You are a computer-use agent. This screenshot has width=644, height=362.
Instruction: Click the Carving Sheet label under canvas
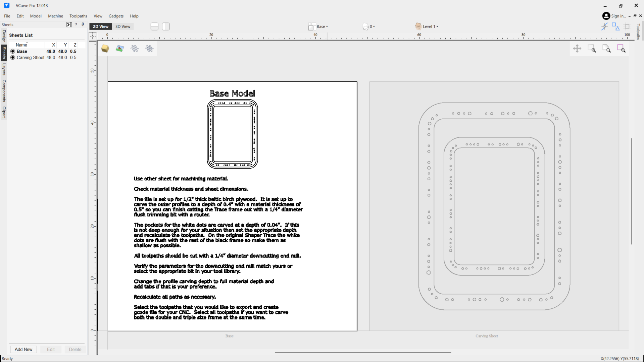point(487,336)
